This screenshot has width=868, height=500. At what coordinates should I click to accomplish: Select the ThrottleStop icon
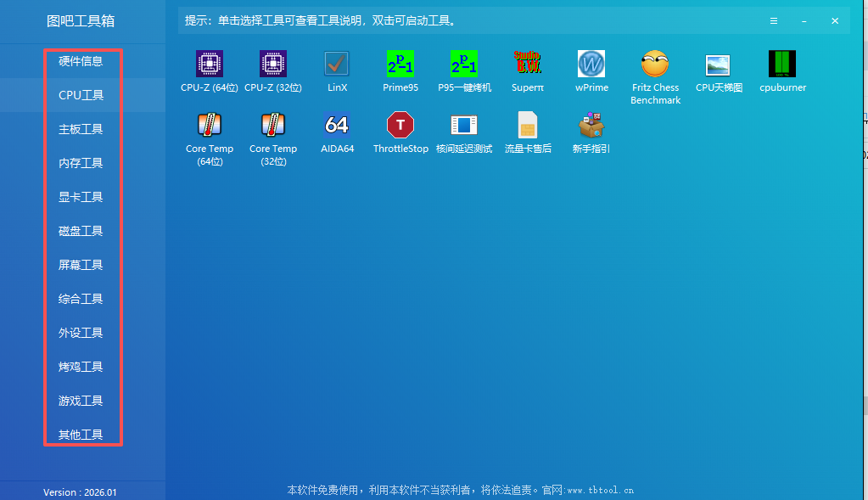(400, 126)
